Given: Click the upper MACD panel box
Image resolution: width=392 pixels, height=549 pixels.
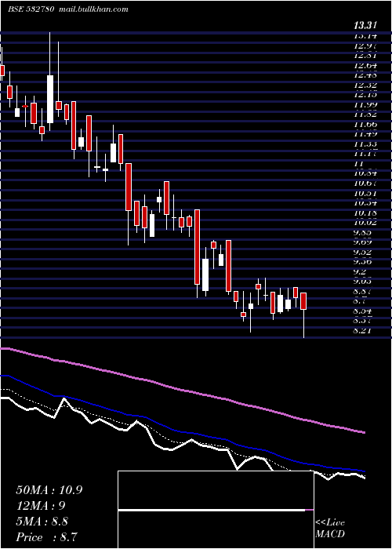Looking at the screenshot, I should (x=216, y=490).
